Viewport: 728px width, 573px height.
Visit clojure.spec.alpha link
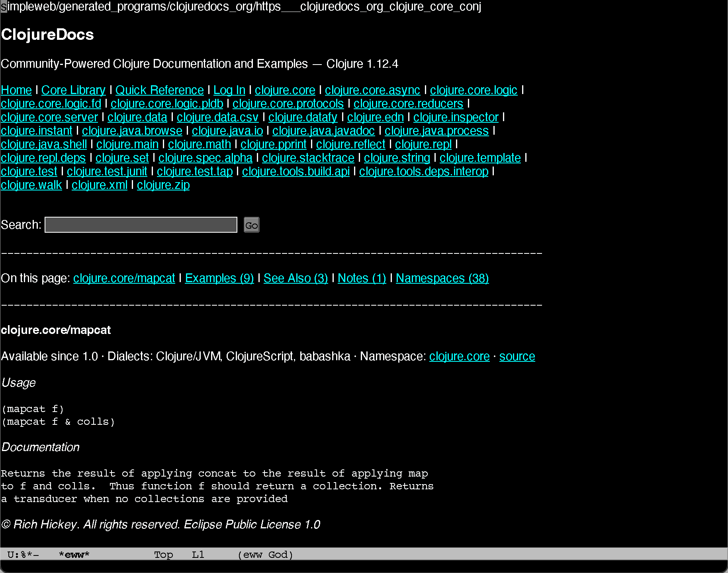point(205,158)
